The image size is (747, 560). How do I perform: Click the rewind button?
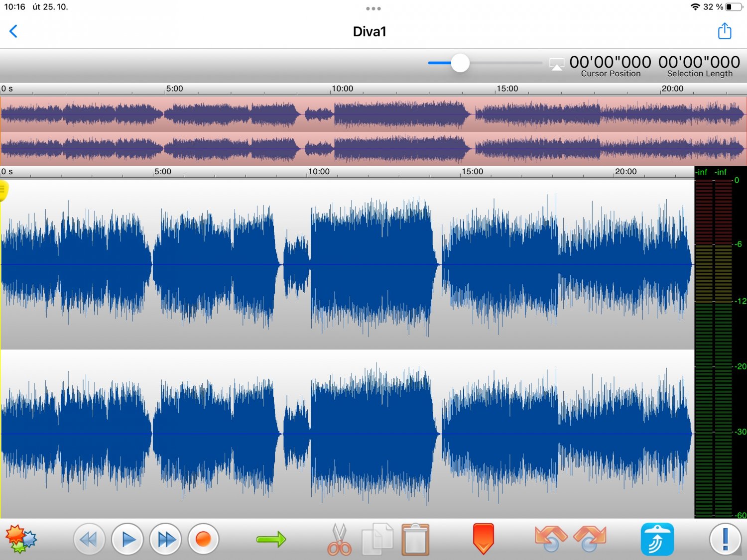(x=89, y=539)
